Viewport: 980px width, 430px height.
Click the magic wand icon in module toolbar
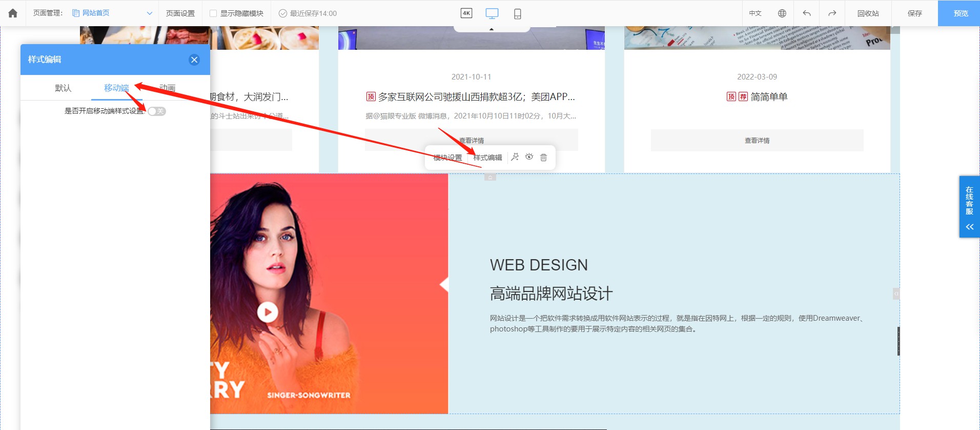coord(515,157)
